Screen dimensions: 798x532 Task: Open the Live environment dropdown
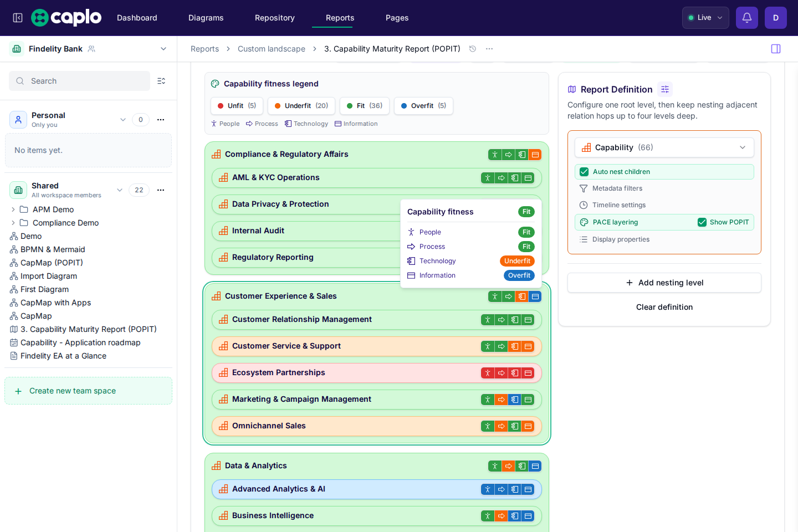tap(705, 18)
